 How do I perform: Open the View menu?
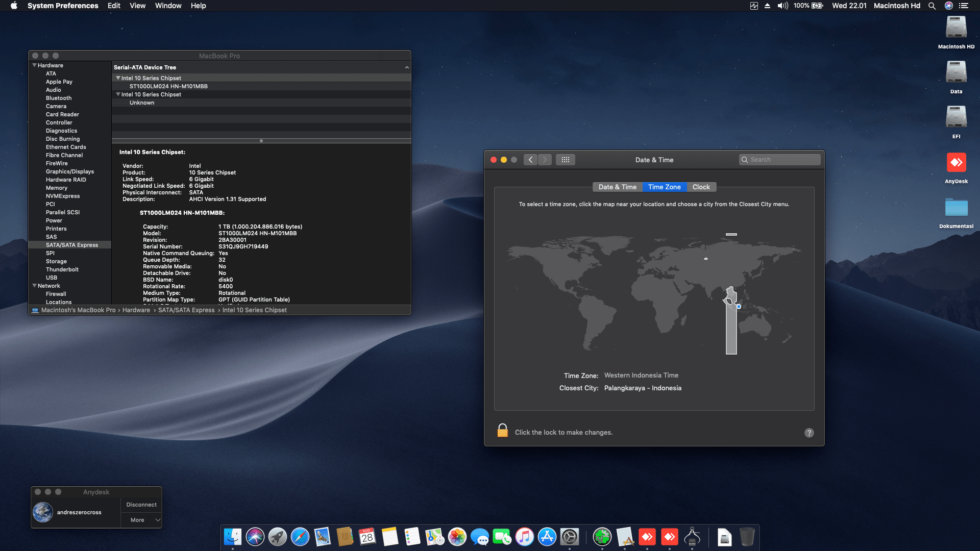click(137, 6)
